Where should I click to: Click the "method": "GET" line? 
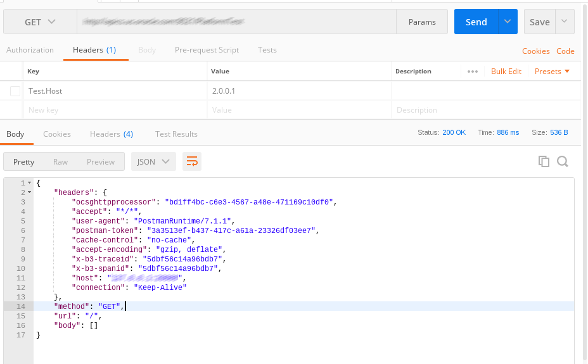pyautogui.click(x=89, y=306)
